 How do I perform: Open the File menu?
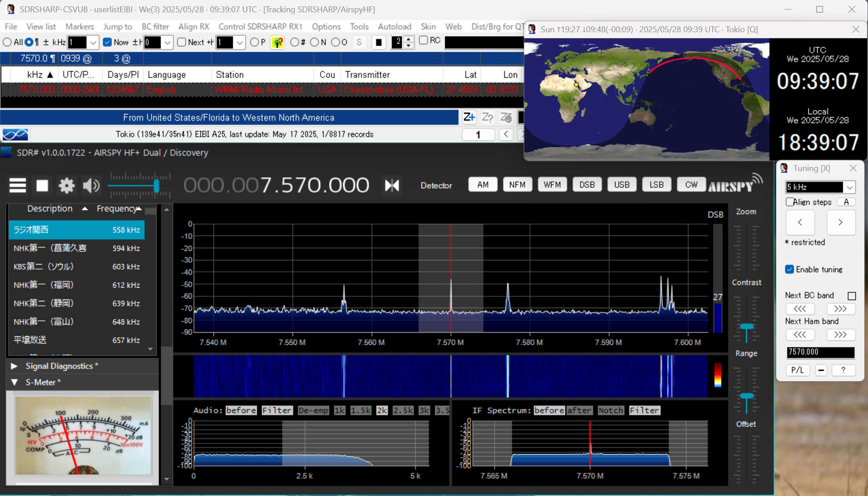point(11,27)
